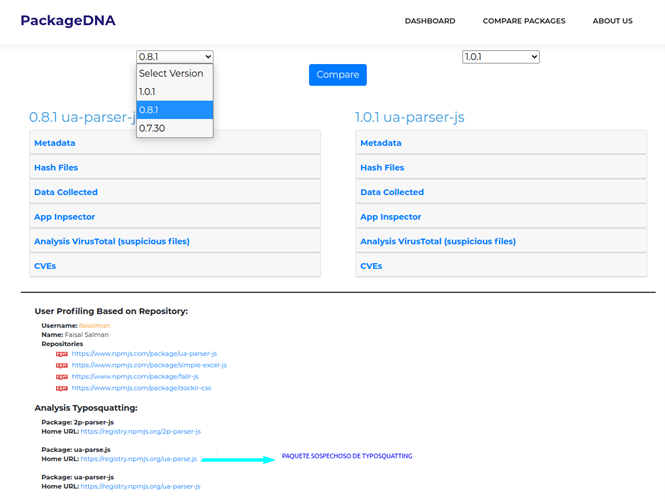
Task: Expand Hash Files section for 0.8.1
Action: point(56,168)
